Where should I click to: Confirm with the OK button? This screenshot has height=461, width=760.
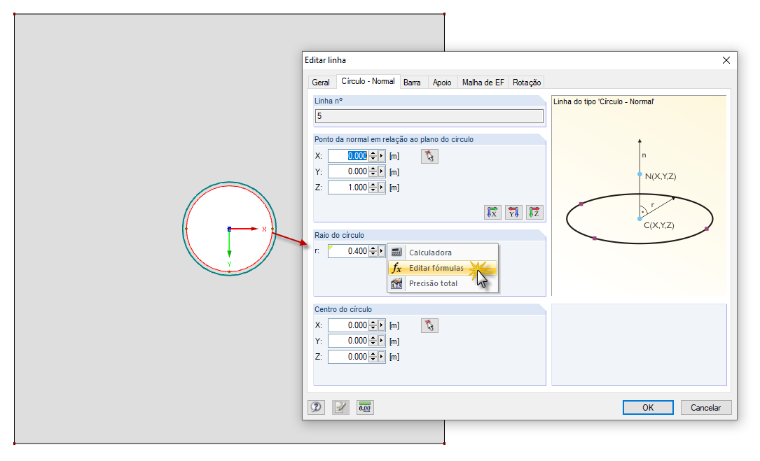(x=648, y=408)
